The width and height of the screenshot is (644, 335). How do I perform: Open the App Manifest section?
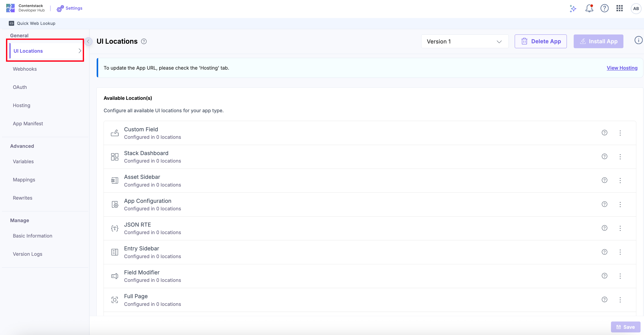coord(28,124)
